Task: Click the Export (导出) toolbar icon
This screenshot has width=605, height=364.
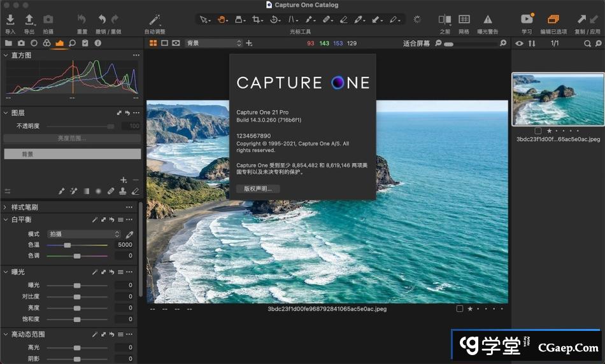Action: [x=29, y=20]
